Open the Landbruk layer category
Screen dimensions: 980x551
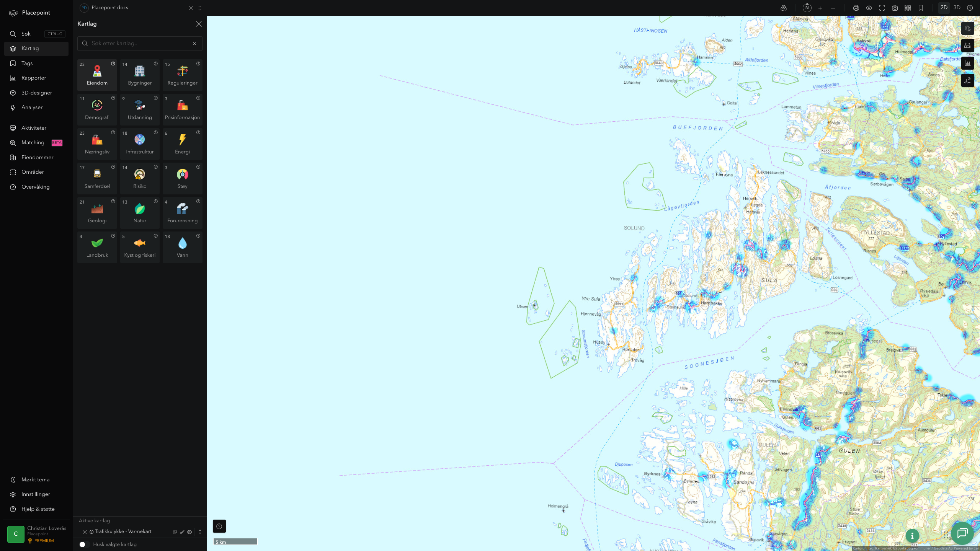coord(97,247)
